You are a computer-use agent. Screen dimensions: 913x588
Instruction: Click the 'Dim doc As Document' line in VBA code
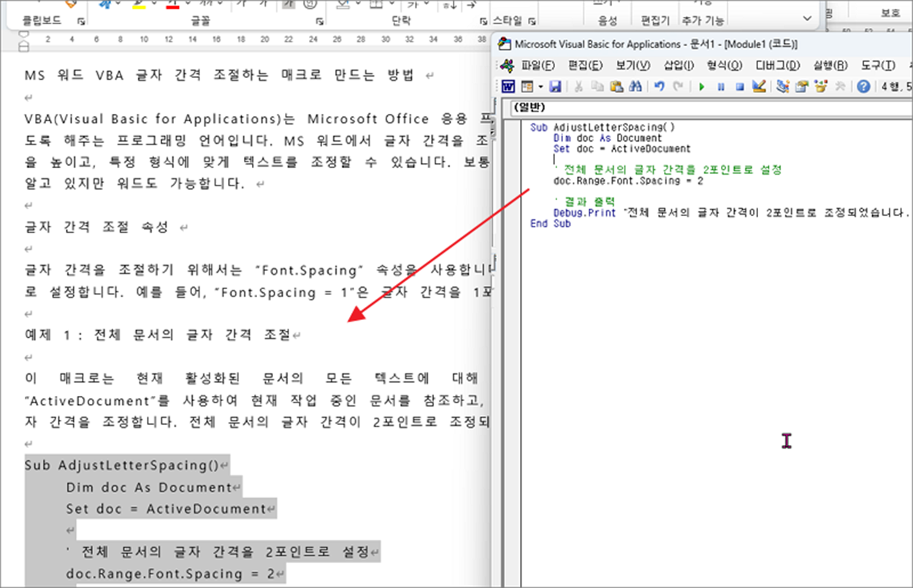pos(608,137)
